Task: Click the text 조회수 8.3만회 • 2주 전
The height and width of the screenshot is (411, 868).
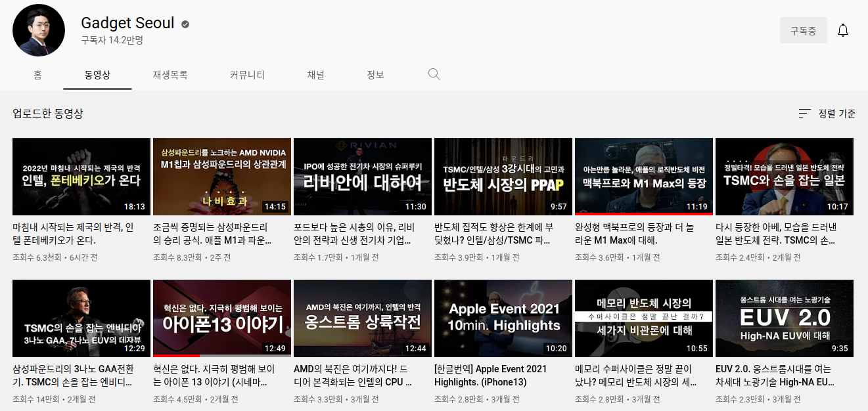Action: point(193,257)
